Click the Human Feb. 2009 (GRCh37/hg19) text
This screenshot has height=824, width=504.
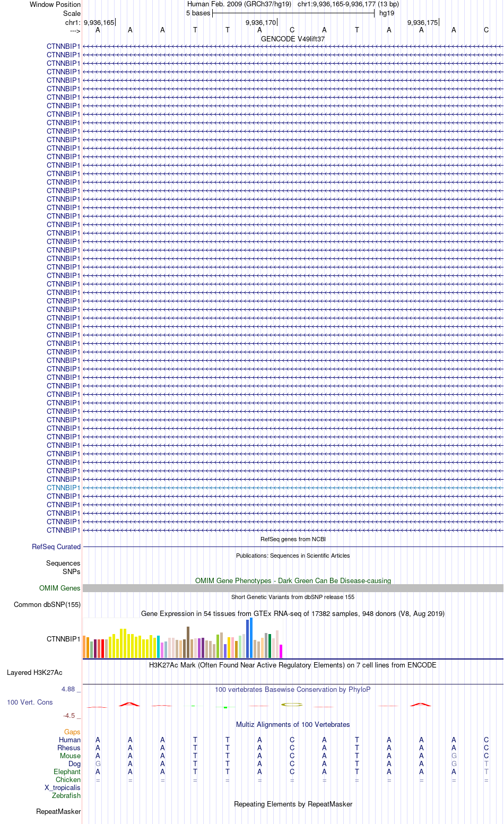239,4
